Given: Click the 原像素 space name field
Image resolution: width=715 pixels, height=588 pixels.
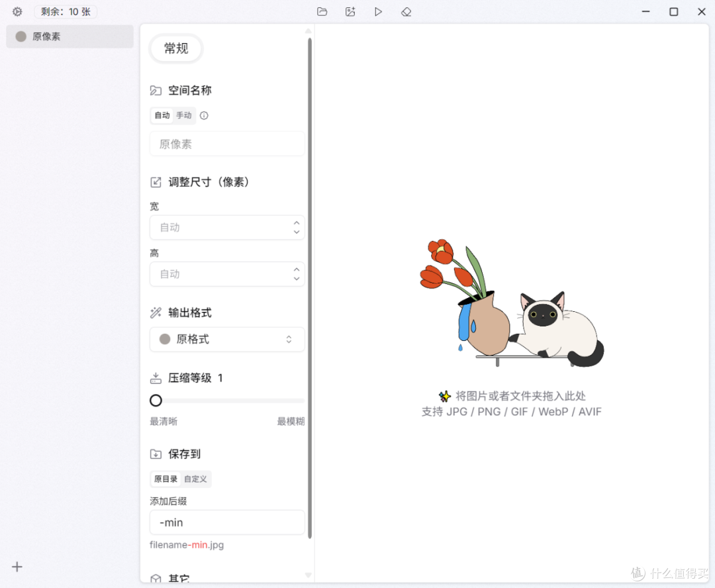Looking at the screenshot, I should pos(227,144).
